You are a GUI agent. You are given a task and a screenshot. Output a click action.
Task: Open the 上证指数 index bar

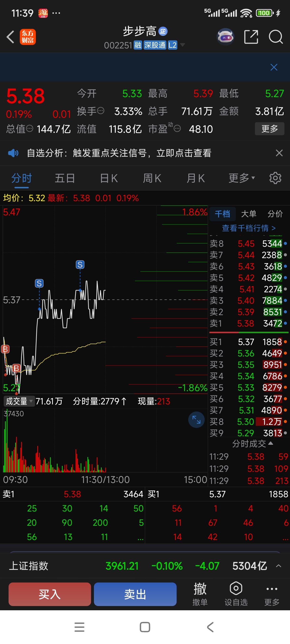tap(145, 566)
